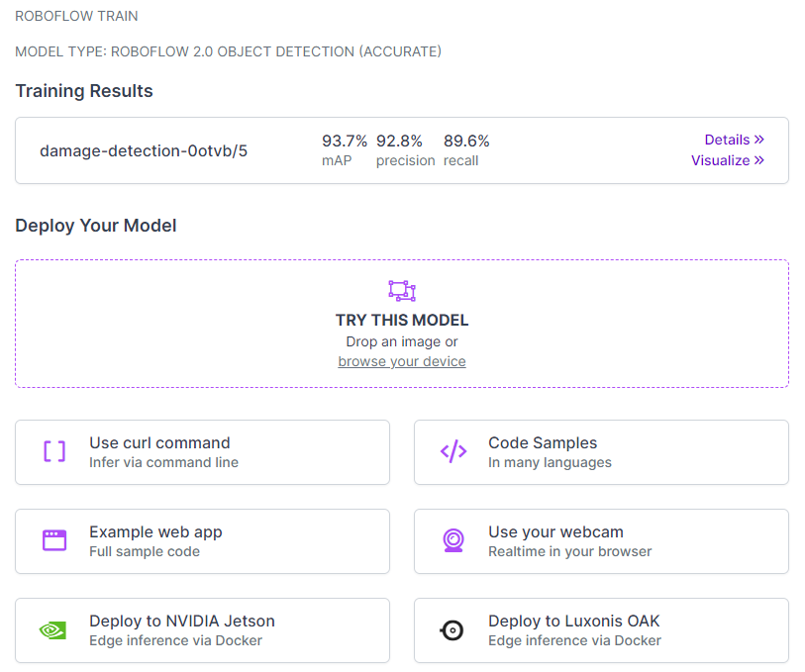Screen dimensions: 805x672
Task: Click the Try This Model drop zone
Action: click(x=402, y=324)
